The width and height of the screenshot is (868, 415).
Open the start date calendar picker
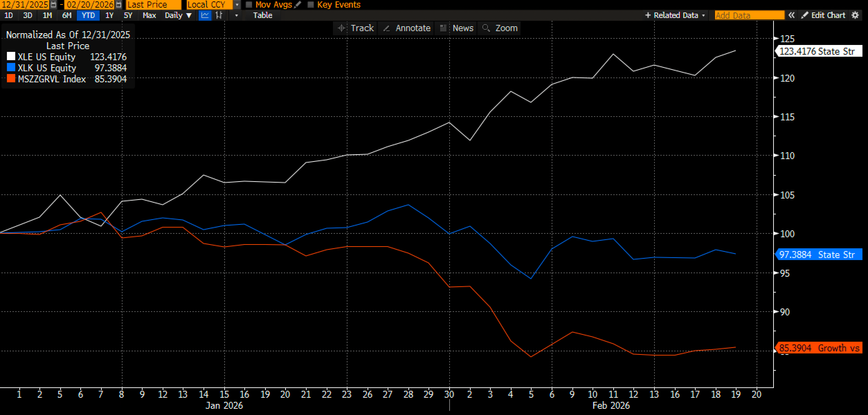[53, 5]
